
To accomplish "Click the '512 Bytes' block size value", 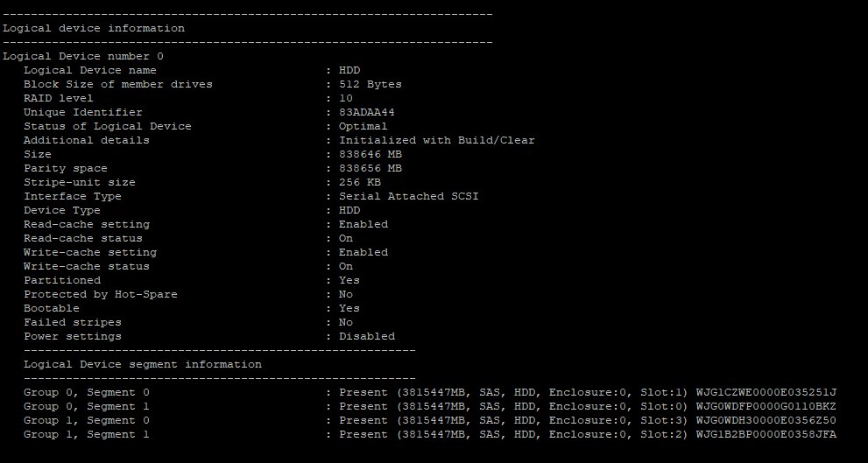I will click(370, 84).
